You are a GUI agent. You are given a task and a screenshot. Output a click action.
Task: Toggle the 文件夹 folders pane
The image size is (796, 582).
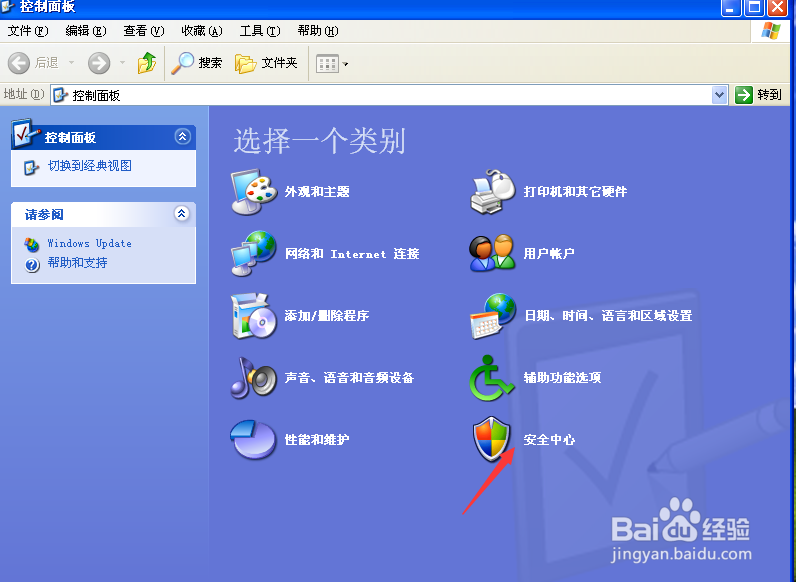click(x=267, y=63)
